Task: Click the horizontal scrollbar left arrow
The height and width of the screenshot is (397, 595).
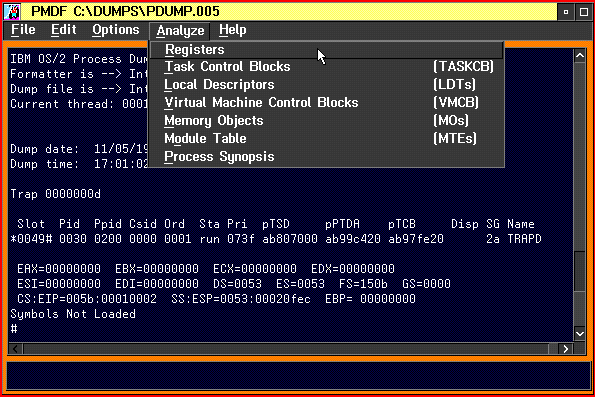Action: pos(16,349)
